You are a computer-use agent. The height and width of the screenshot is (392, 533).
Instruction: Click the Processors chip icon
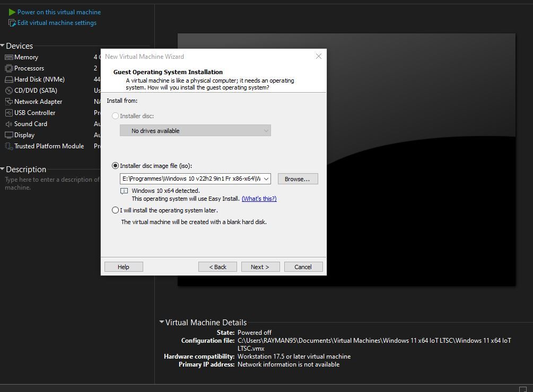pos(9,68)
